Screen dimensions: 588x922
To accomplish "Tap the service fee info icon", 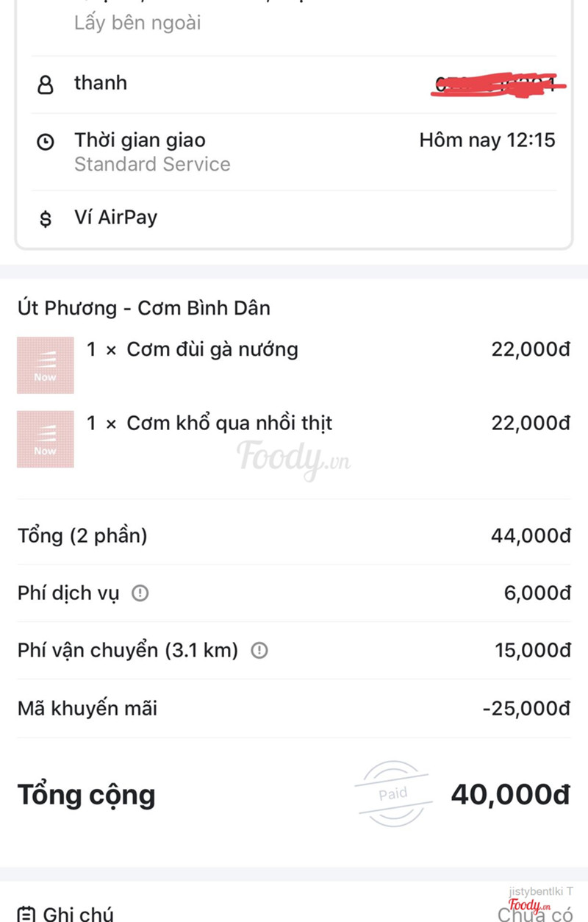I will pyautogui.click(x=140, y=593).
